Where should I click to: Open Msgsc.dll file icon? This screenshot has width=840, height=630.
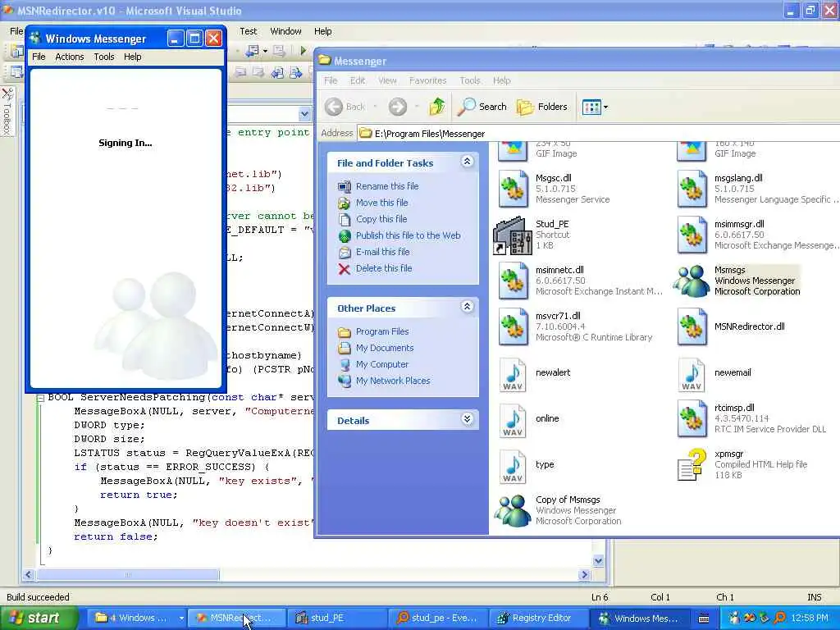tap(513, 189)
